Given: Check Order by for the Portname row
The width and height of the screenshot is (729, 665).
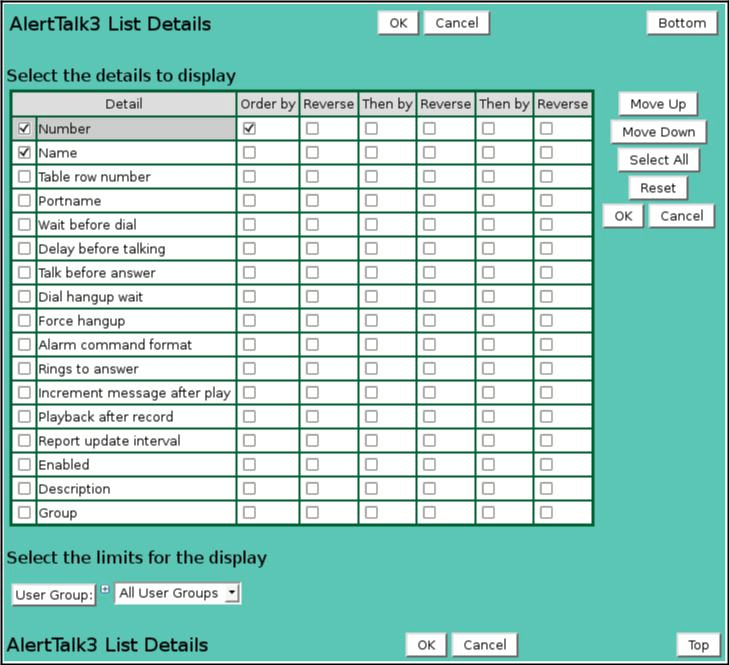Looking at the screenshot, I should pyautogui.click(x=249, y=200).
